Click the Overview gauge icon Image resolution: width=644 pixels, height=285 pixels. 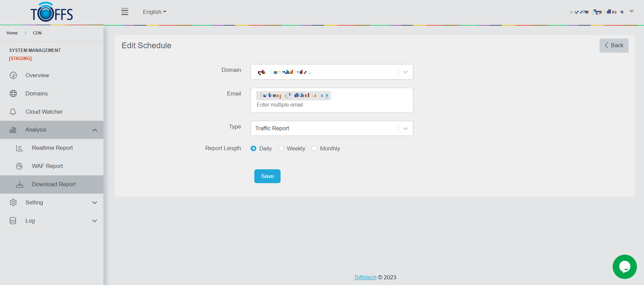13,75
